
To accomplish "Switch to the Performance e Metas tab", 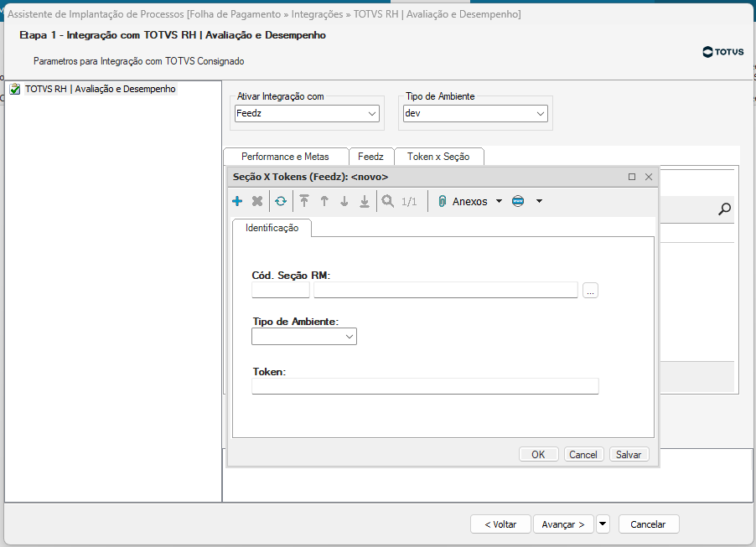I will (x=286, y=157).
